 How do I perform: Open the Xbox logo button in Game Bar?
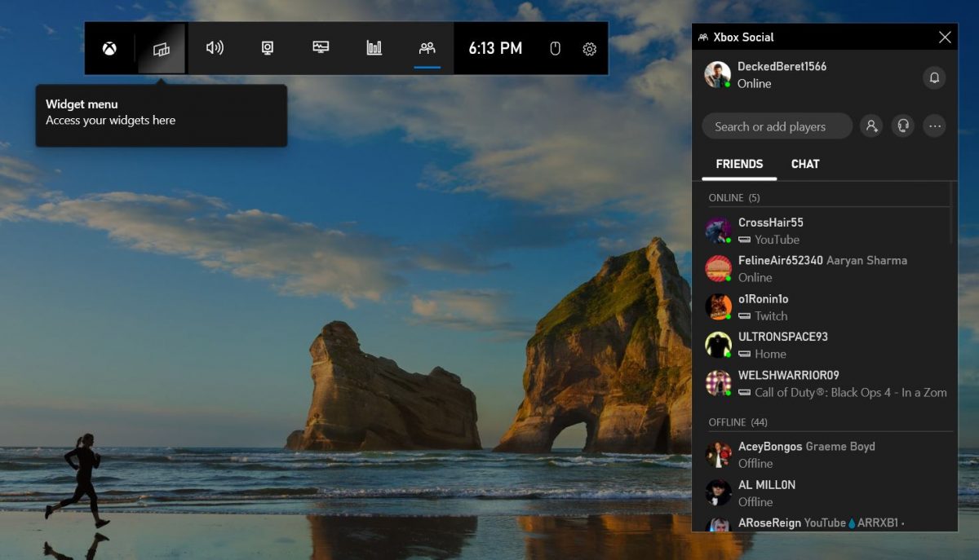pyautogui.click(x=109, y=49)
